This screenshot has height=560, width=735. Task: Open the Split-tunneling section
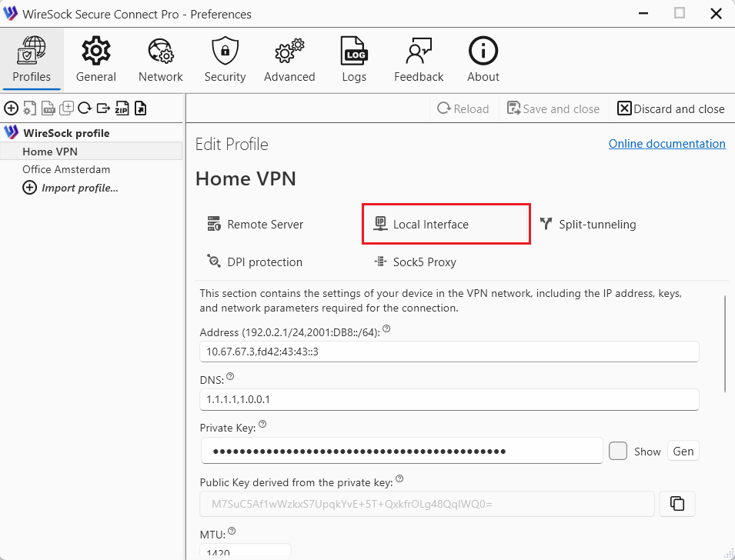(588, 224)
